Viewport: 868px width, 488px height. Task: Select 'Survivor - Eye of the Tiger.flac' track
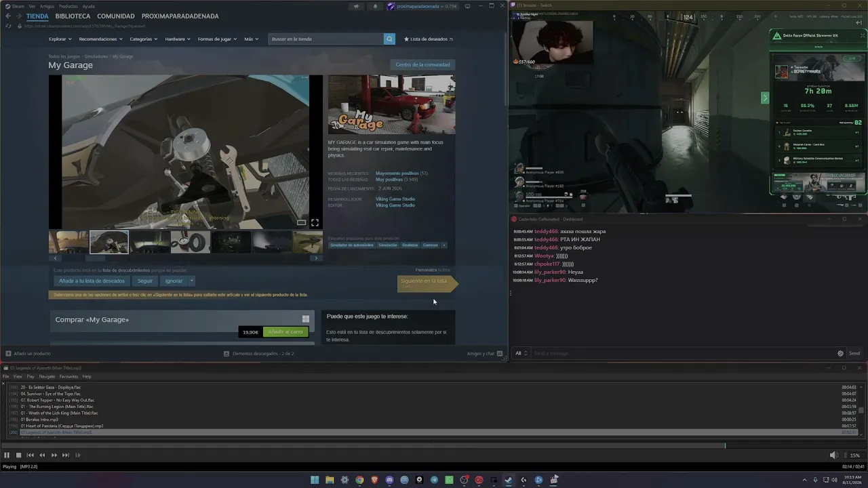point(434,394)
